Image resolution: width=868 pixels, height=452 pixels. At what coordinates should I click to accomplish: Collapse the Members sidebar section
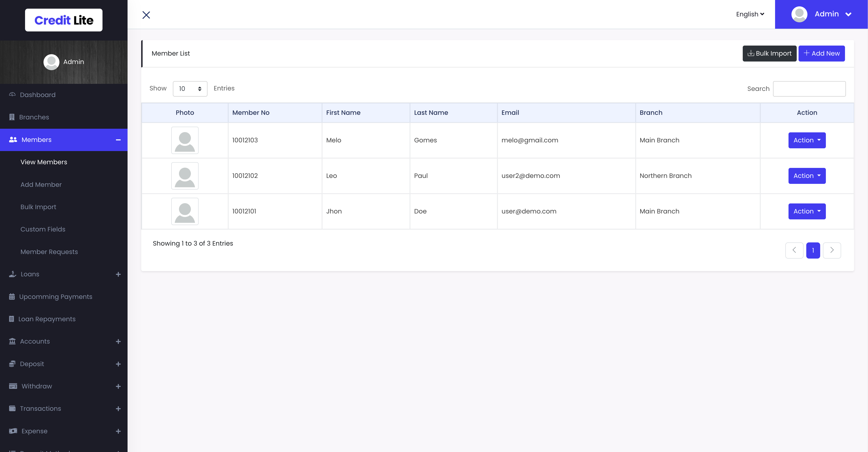[x=118, y=140]
